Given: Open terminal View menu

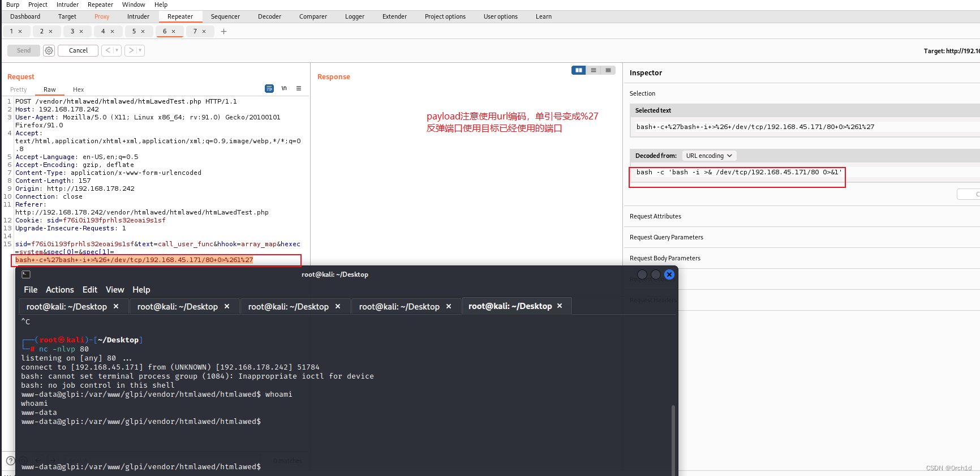Looking at the screenshot, I should [x=115, y=290].
